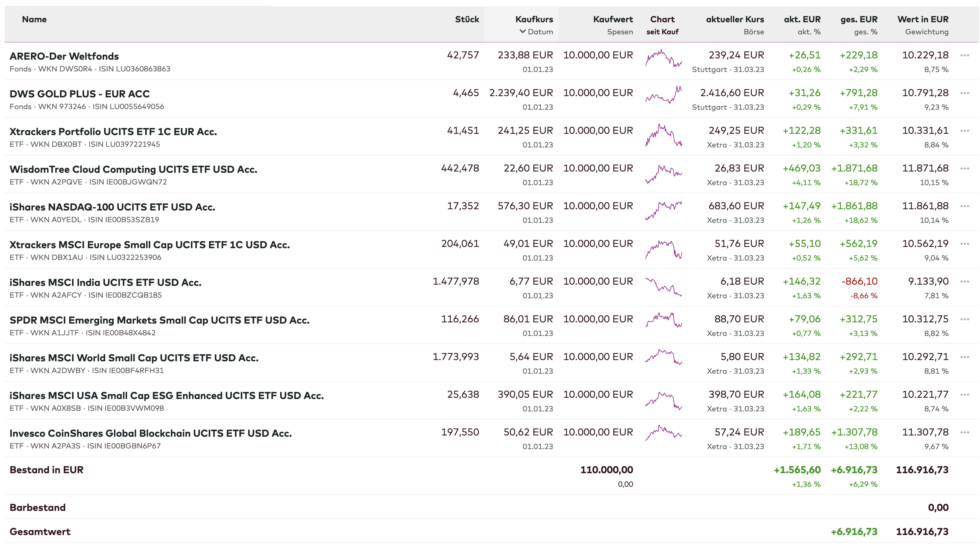Click ellipsis for SPDR Emerging Markets Small Cap
Viewport: 980px width, 552px height.
[965, 319]
